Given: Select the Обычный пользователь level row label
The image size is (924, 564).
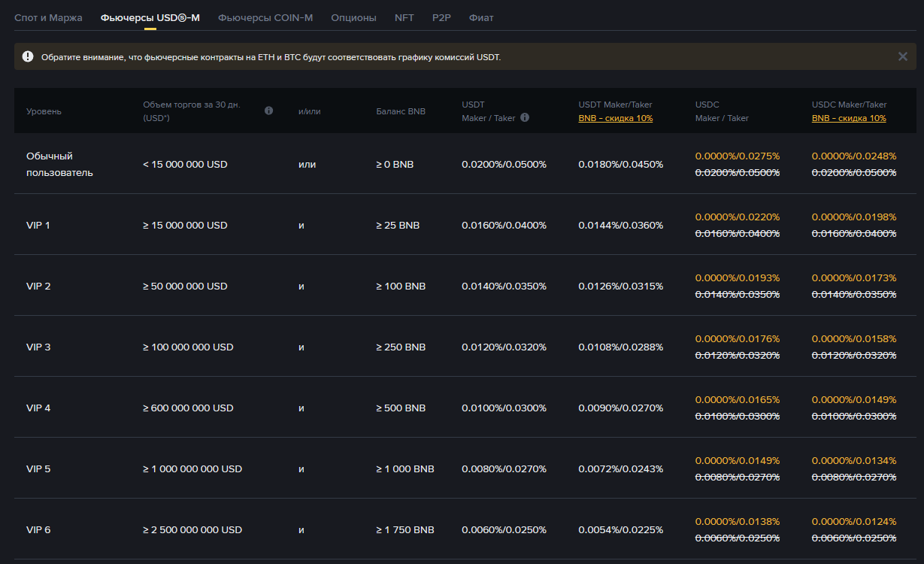Looking at the screenshot, I should (59, 164).
